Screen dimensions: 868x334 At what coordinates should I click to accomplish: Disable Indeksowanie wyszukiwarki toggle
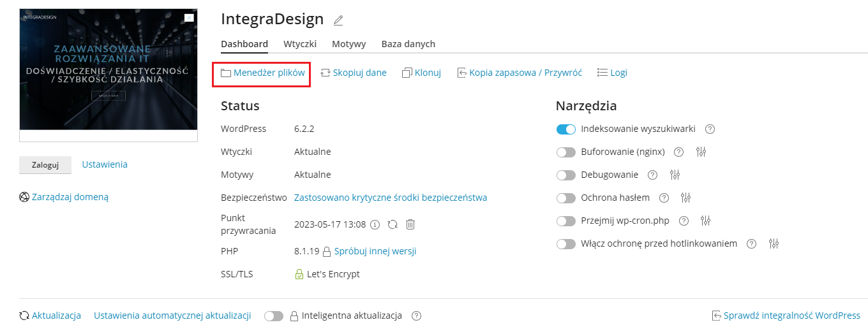(566, 129)
